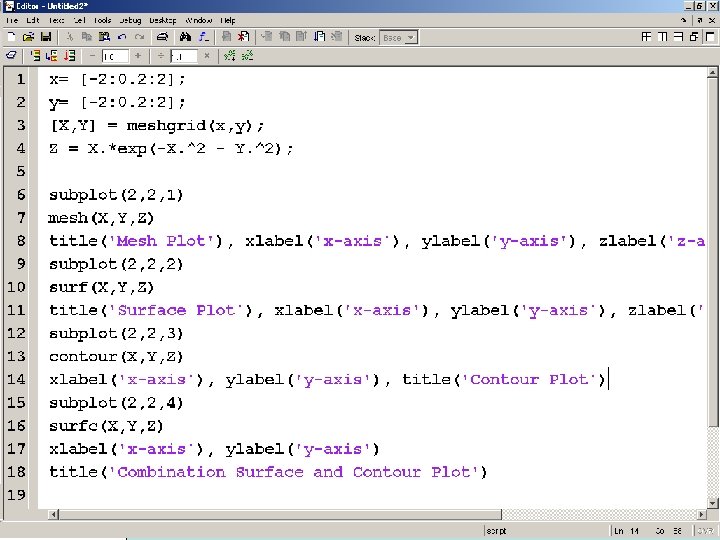Evaluate entire file icon with red arrow
This screenshot has height=540, width=720.
[x=69, y=56]
